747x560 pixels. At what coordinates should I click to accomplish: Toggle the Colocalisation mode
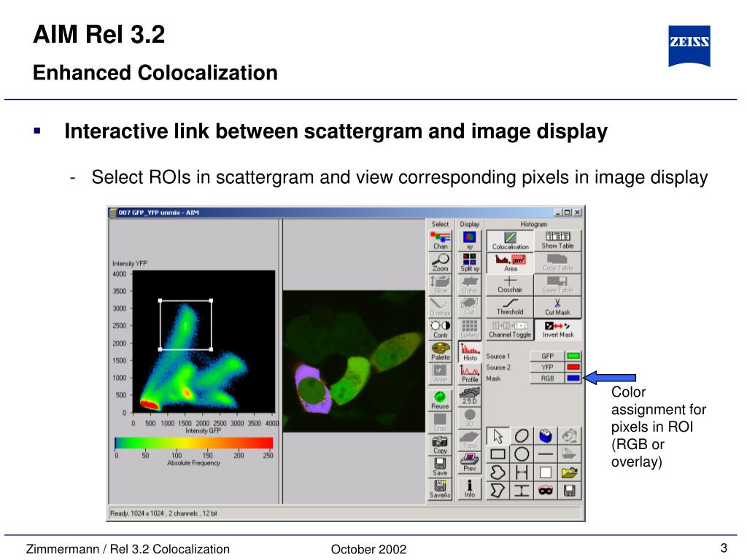[510, 241]
